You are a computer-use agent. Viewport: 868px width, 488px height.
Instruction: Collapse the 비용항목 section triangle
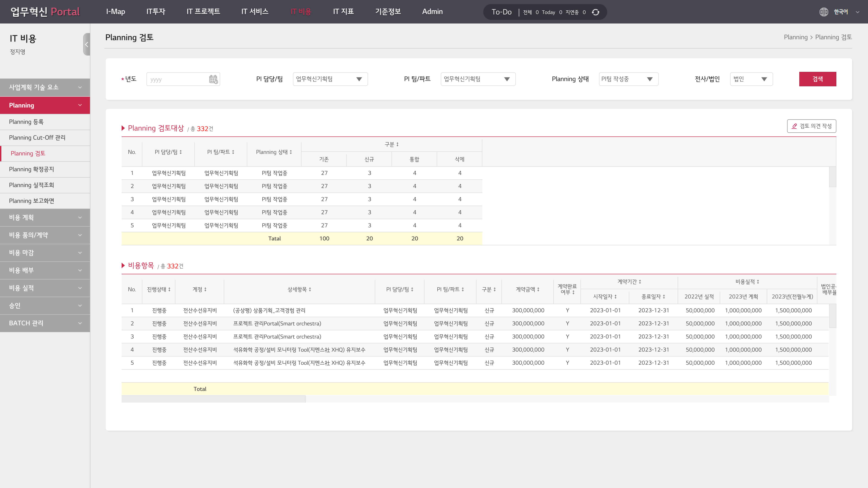click(123, 265)
